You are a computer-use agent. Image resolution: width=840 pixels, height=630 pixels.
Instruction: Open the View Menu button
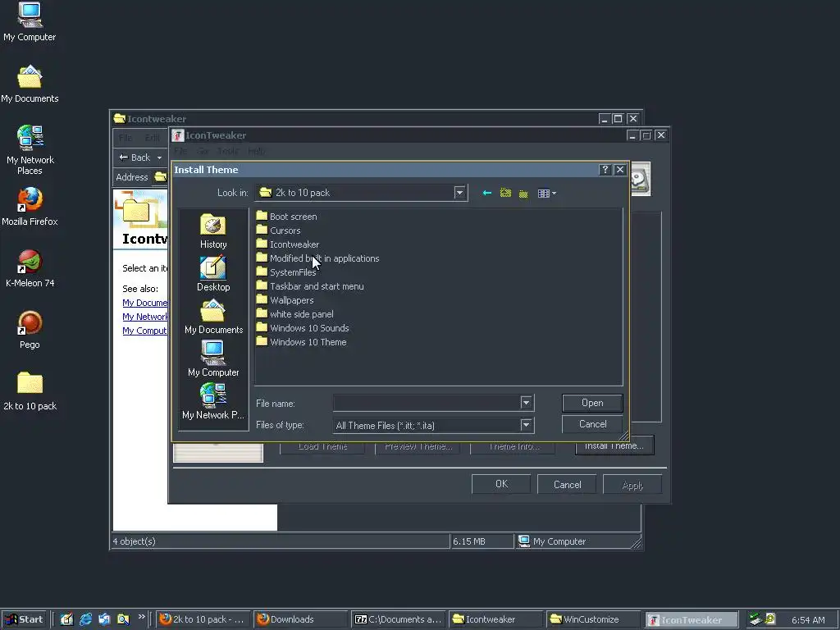pos(546,194)
